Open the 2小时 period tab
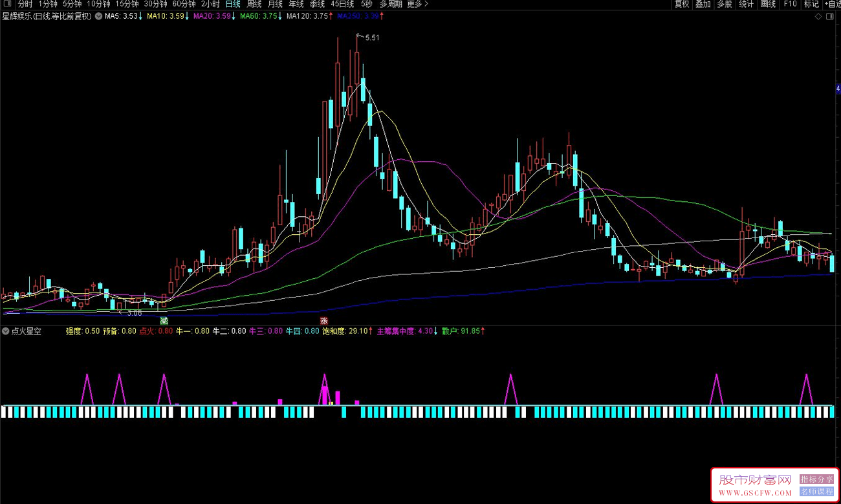This screenshot has width=841, height=504. pyautogui.click(x=210, y=4)
